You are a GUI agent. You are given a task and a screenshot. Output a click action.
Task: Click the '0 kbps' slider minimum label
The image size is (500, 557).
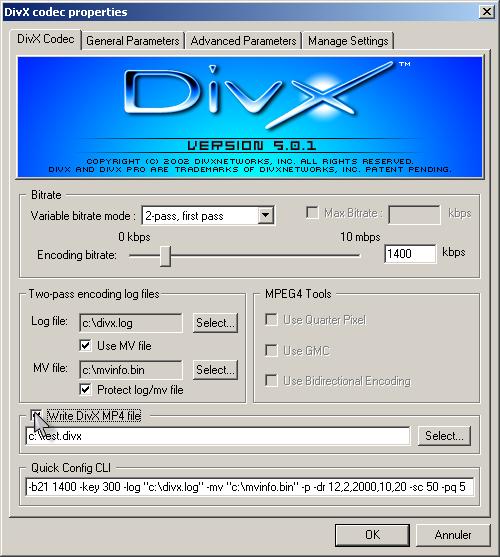[134, 237]
